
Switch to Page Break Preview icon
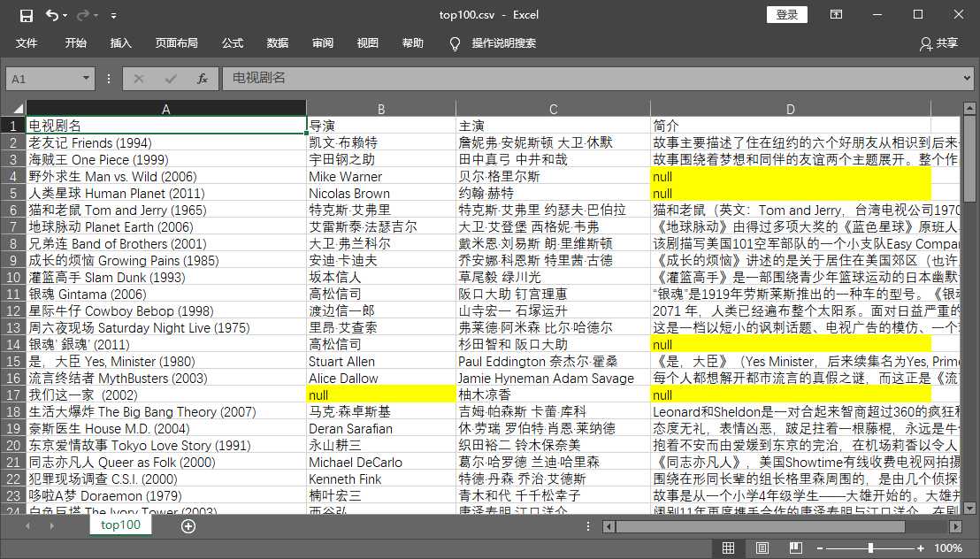[x=796, y=548]
